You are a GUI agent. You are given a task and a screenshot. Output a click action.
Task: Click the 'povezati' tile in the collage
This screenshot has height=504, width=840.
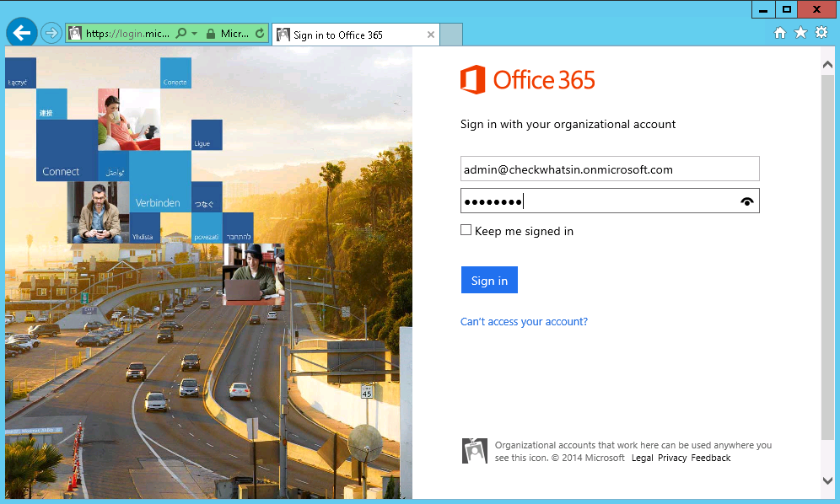coord(207,228)
